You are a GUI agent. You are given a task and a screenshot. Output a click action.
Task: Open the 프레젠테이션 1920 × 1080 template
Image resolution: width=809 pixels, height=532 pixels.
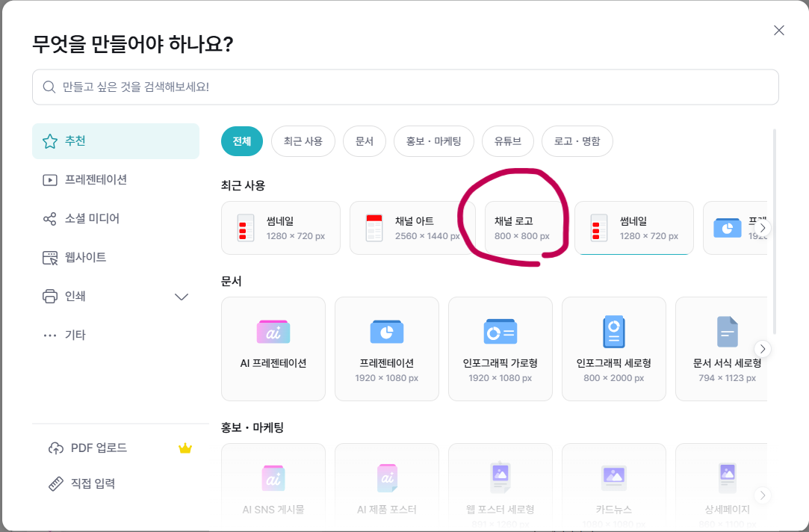coord(386,348)
